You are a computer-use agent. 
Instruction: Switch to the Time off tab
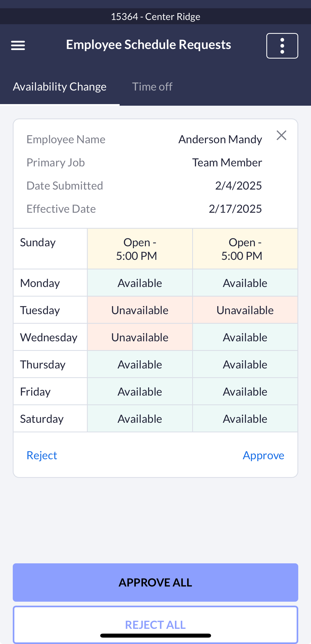pyautogui.click(x=152, y=86)
